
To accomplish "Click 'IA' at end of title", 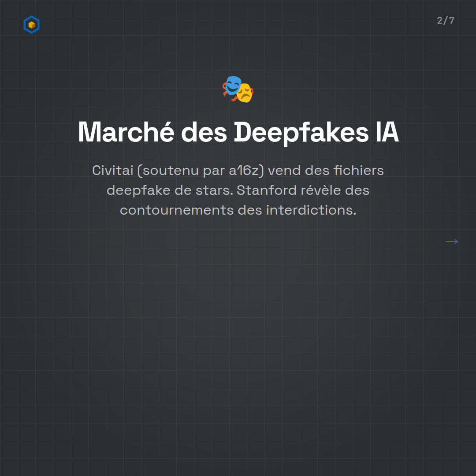I will pos(387,132).
